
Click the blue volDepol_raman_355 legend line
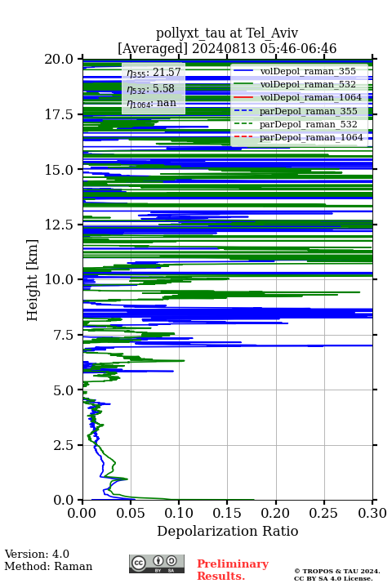click(243, 71)
